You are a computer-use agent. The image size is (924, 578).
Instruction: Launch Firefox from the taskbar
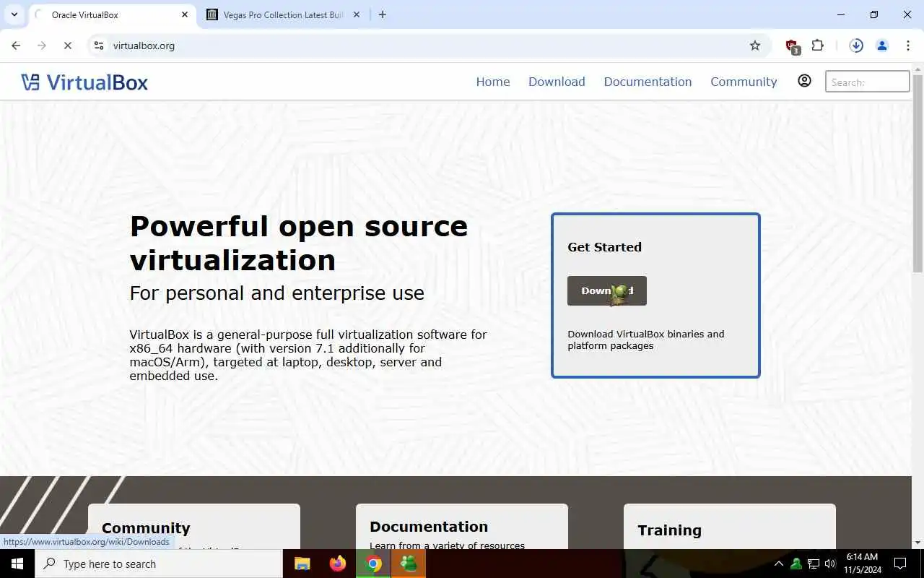point(338,564)
